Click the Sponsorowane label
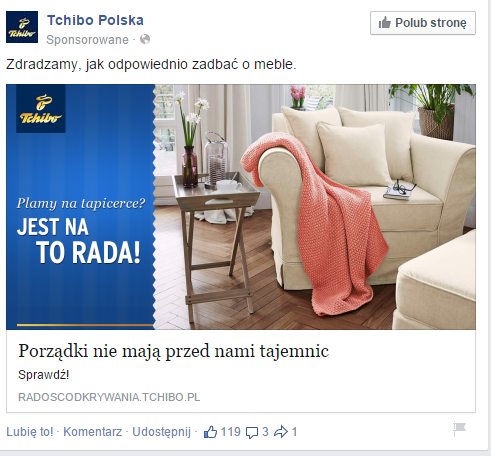This screenshot has height=456, width=491. [x=87, y=40]
